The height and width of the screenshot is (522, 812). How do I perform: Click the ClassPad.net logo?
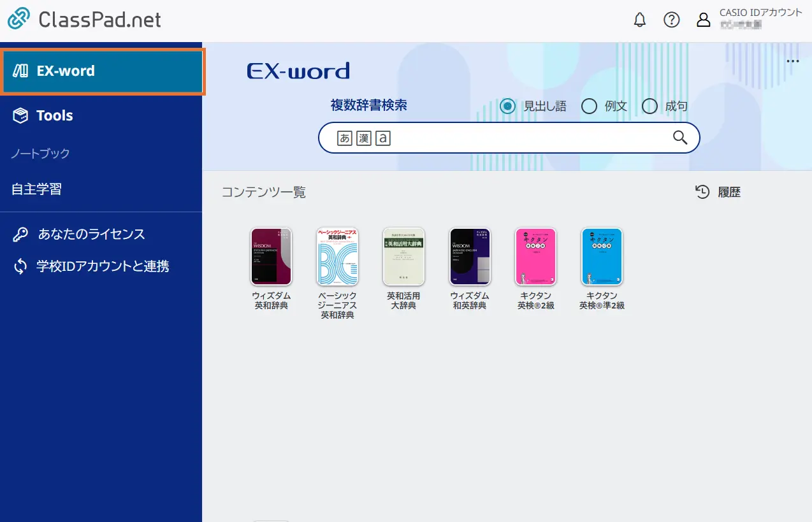coord(84,20)
